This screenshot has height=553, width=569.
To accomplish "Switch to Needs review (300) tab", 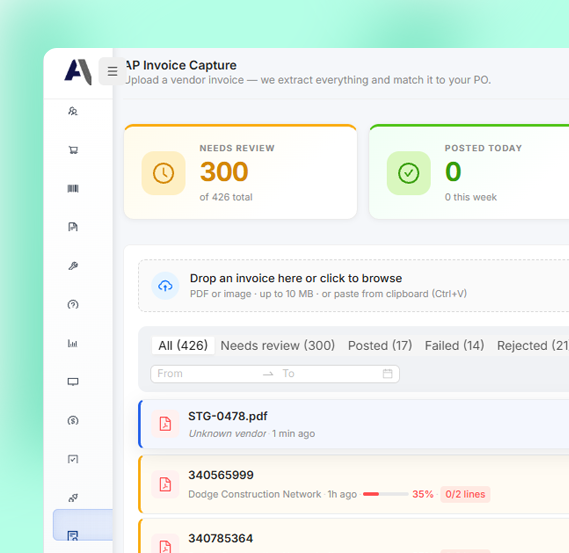I will click(278, 345).
